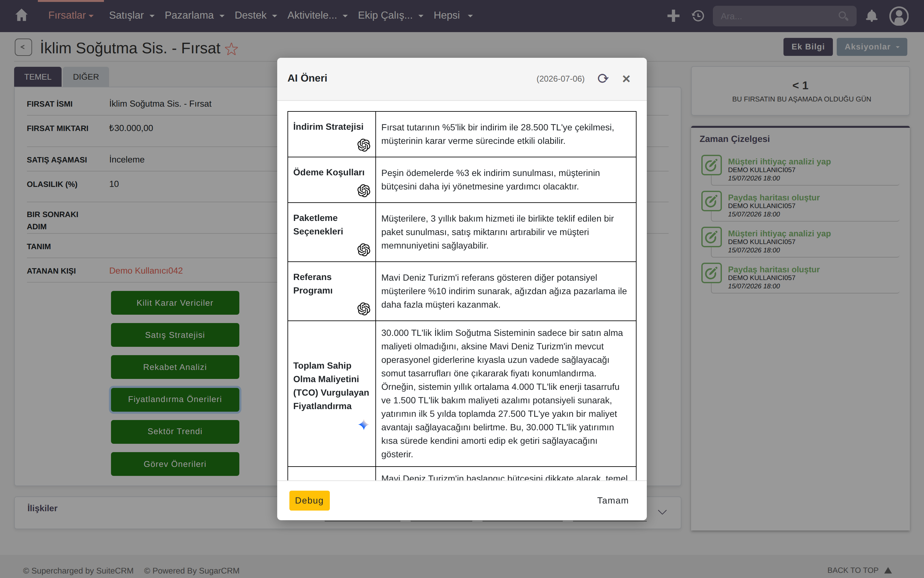Expand the Ekip Çalış... menu
This screenshot has width=924, height=578.
(x=390, y=15)
